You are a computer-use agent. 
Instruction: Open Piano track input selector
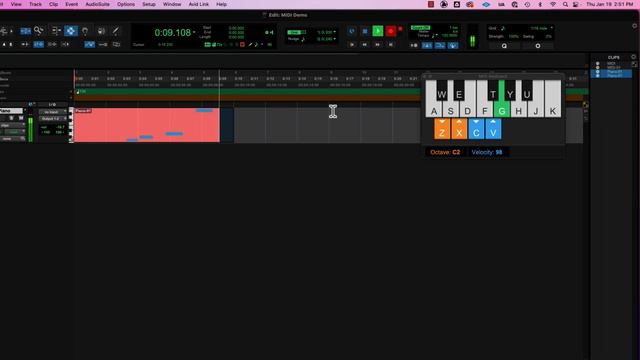coord(52,112)
